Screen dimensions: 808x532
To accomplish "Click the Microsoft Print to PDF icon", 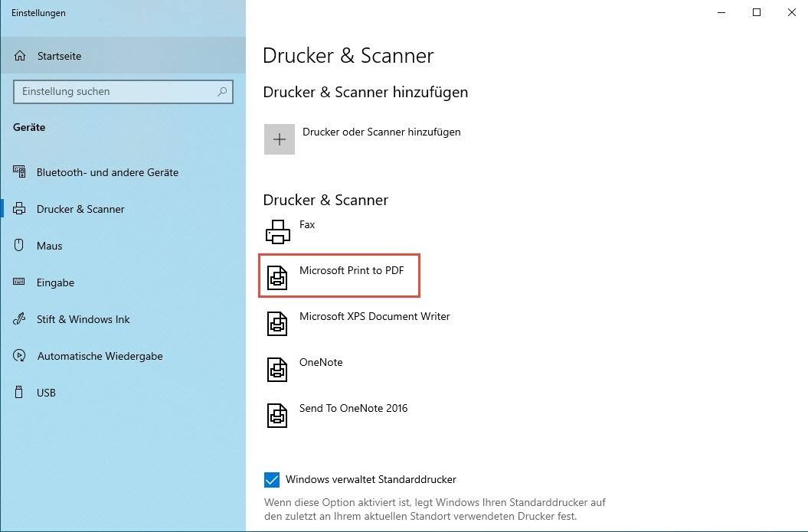I will (x=277, y=277).
